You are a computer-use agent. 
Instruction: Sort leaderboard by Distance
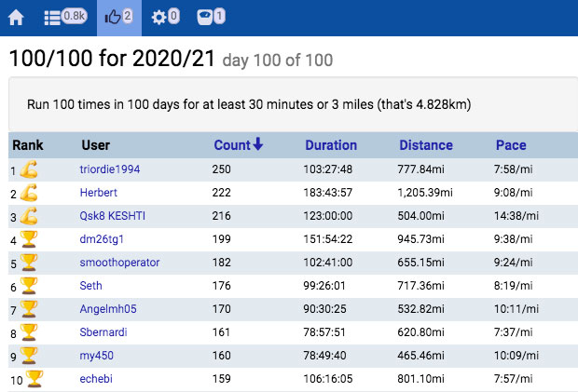coord(426,145)
